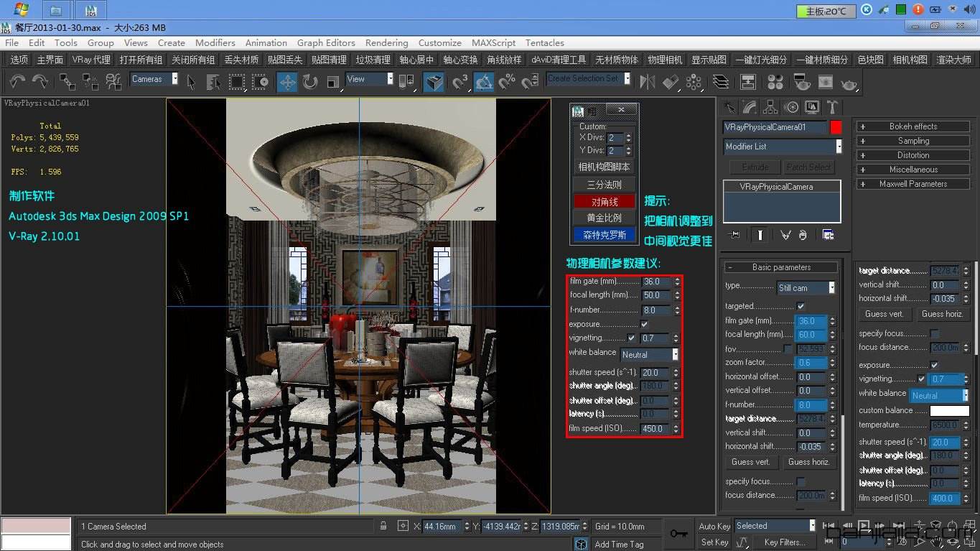Click the Key Filters... button
This screenshot has height=551, width=980.
click(784, 542)
